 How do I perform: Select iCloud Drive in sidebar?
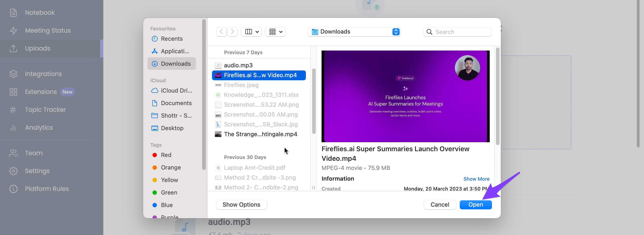pos(172,91)
